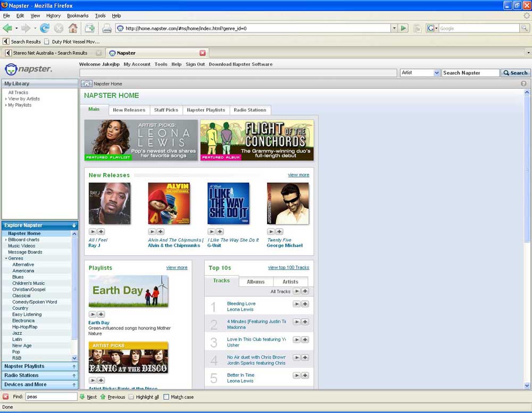Open the help question mark icon
This screenshot has height=413, width=532.
point(523,83)
